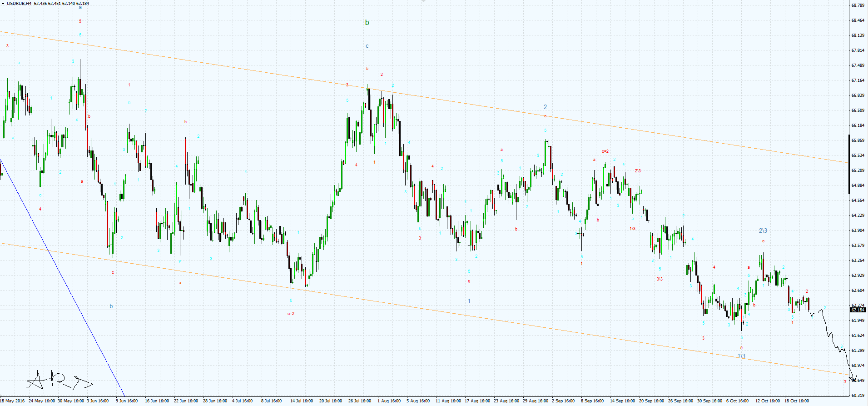Click the 60.974 price scale value
The width and height of the screenshot is (868, 406).
click(x=858, y=366)
